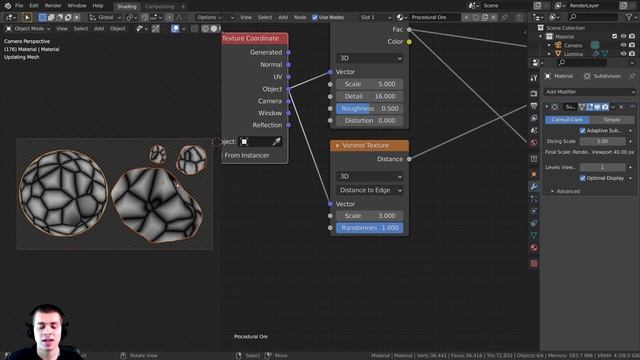The height and width of the screenshot is (360, 640).
Task: Open the Object properties tab icon
Action: (x=533, y=174)
